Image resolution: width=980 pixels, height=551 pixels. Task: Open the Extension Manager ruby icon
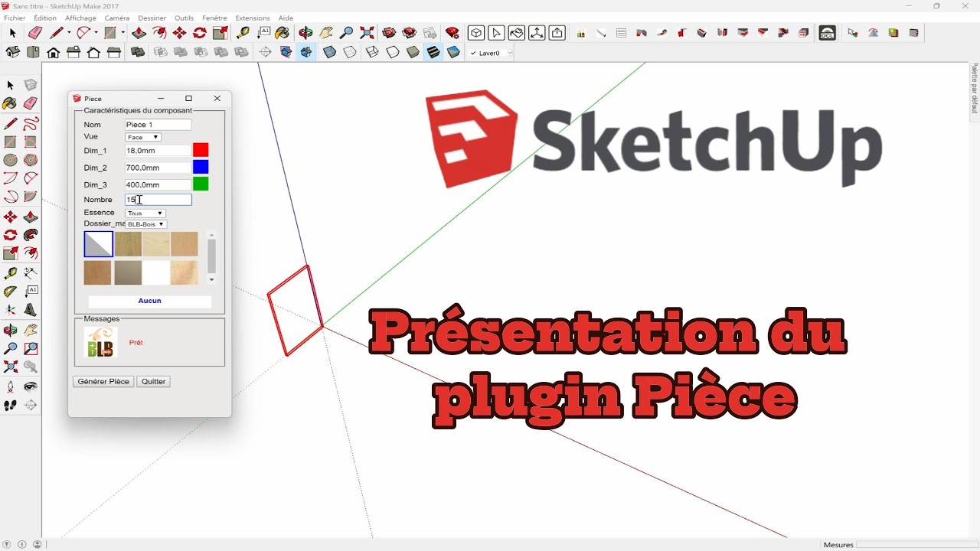coord(452,33)
